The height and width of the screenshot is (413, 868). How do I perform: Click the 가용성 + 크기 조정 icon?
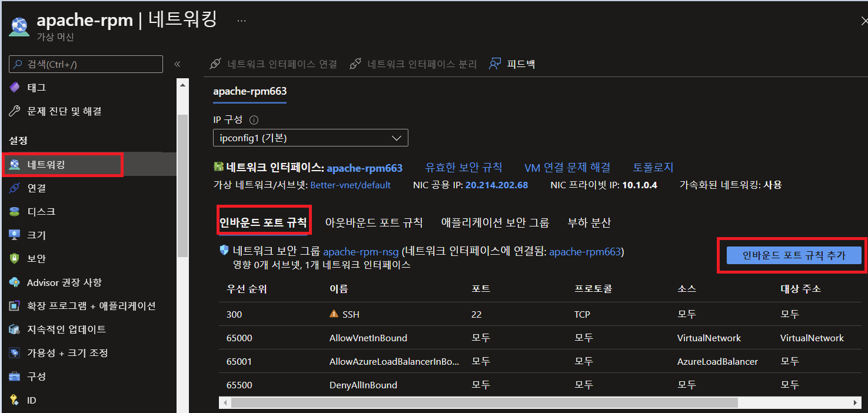[x=15, y=353]
